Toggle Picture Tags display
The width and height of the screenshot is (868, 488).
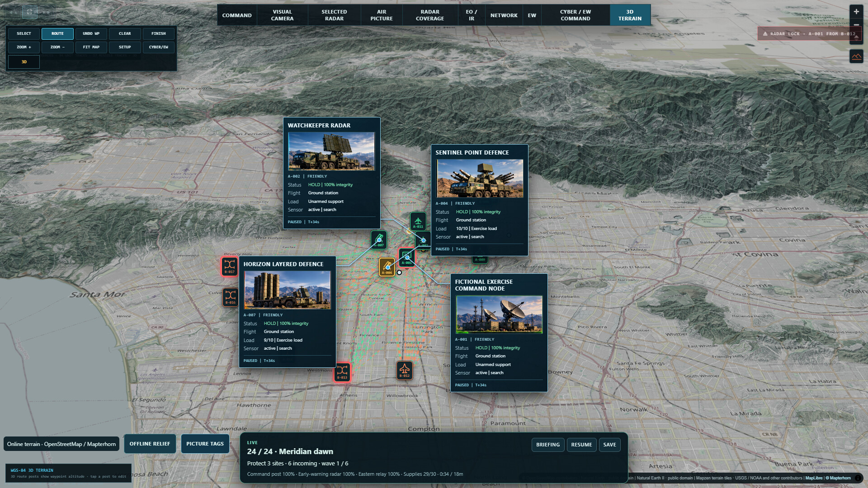pyautogui.click(x=205, y=444)
